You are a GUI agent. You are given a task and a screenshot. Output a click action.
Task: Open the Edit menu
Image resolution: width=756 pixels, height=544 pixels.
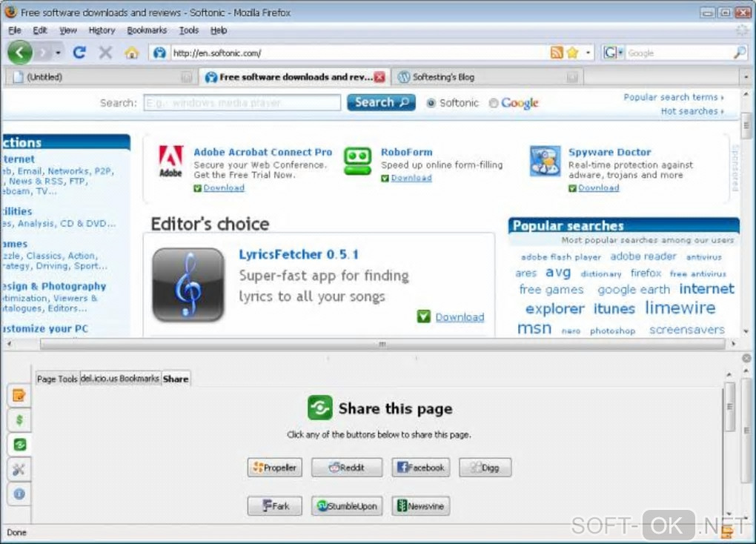(x=39, y=30)
